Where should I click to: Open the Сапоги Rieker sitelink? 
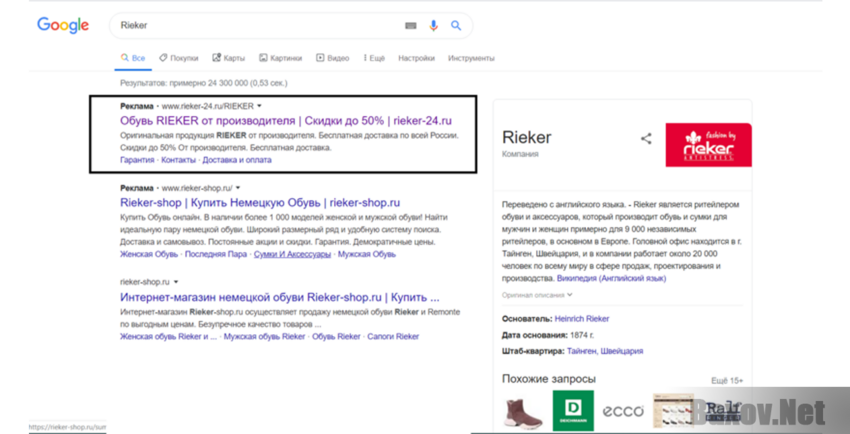(393, 336)
